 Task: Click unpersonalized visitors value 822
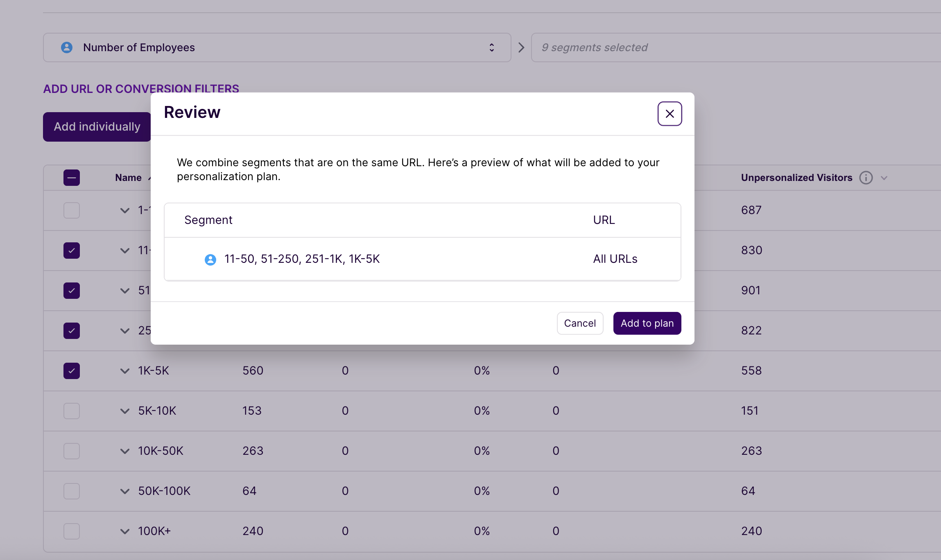[x=751, y=331]
